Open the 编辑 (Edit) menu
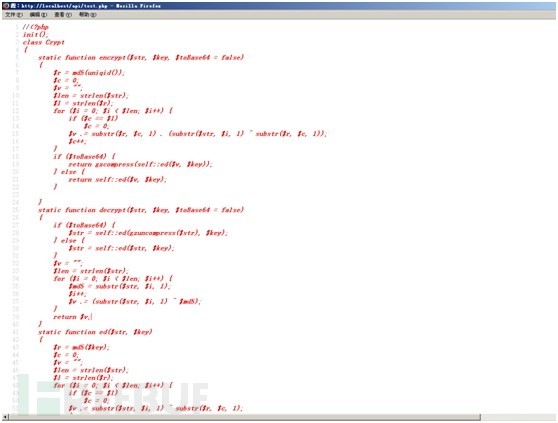The height and width of the screenshot is (423, 558). coord(38,15)
